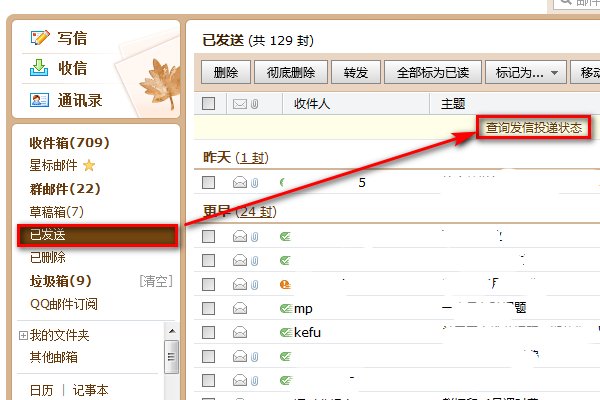600x400 pixels.
Task: Sort by the 收件人 column header
Action: [x=312, y=104]
